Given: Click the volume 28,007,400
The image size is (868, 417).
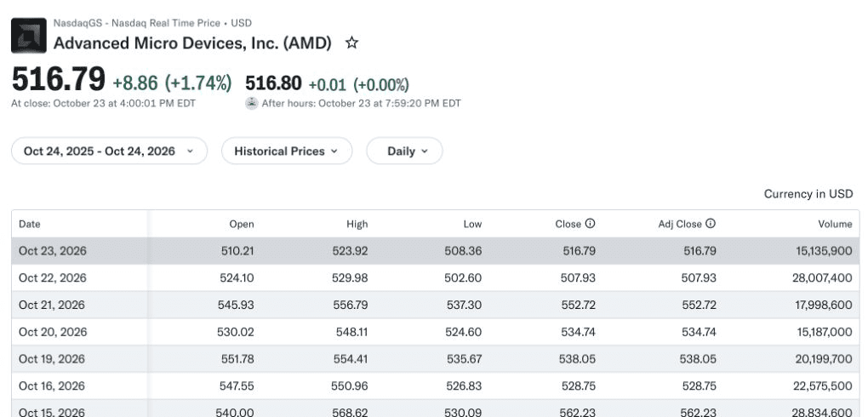Looking at the screenshot, I should coord(823,278).
